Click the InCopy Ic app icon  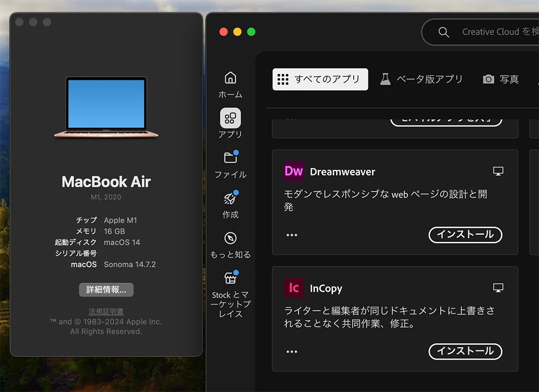coord(294,288)
